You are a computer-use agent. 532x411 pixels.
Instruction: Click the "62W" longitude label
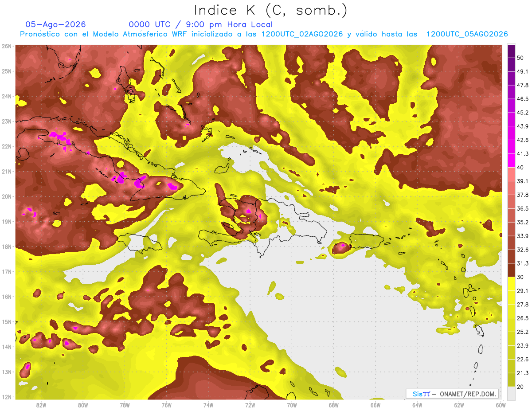pos(459,405)
